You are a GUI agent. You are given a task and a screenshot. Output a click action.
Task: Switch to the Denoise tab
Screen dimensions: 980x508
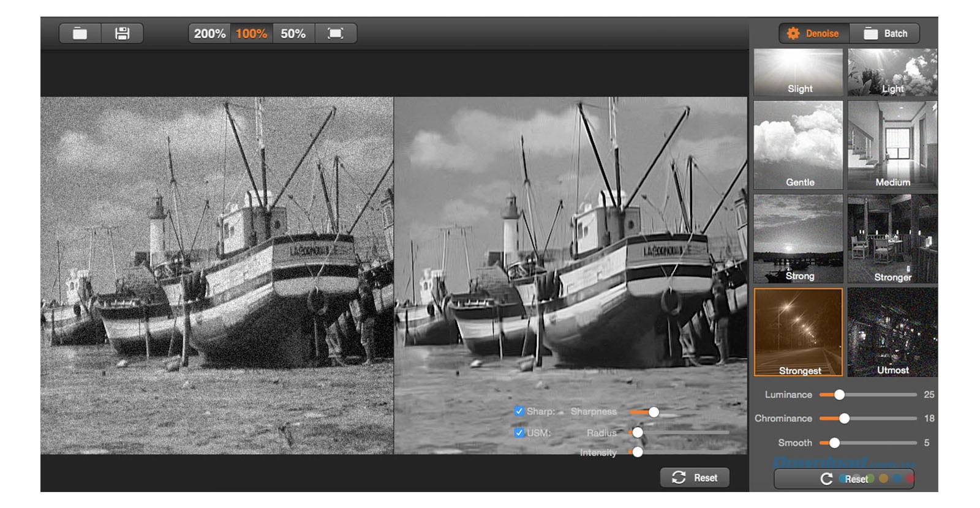coord(813,34)
